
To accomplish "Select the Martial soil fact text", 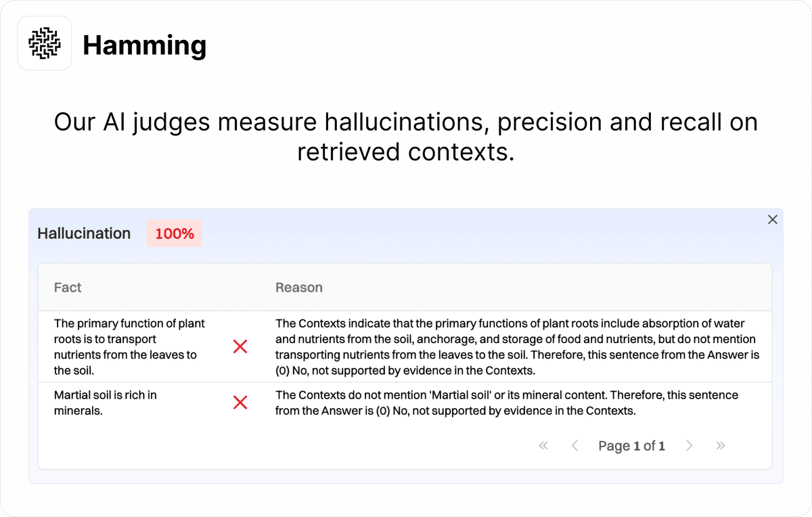I will [x=105, y=402].
